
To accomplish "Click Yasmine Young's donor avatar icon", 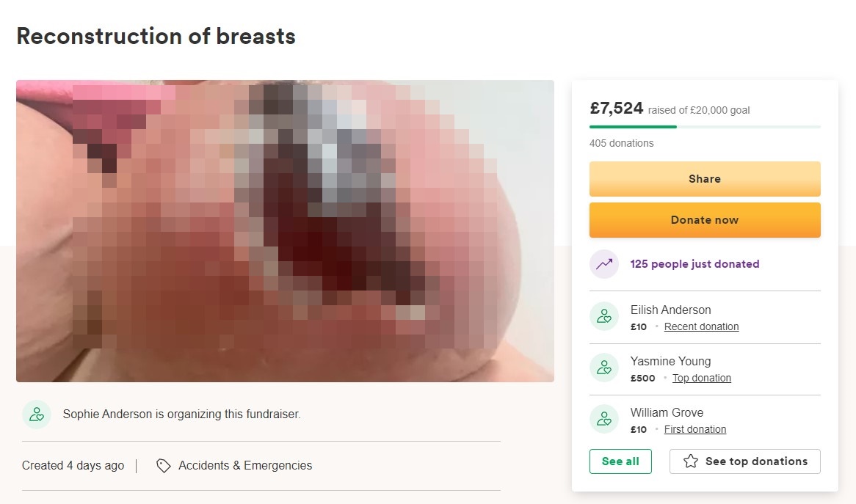I will click(604, 368).
